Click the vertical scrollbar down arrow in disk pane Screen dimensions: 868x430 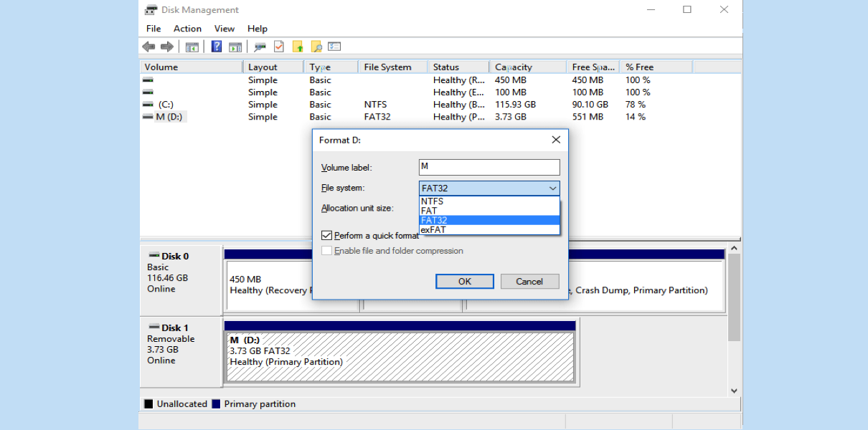tap(734, 391)
